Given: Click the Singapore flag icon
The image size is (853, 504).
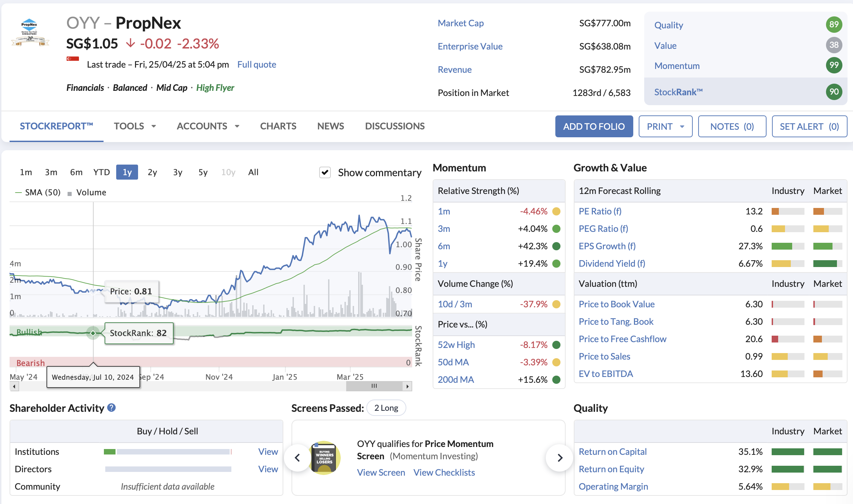Looking at the screenshot, I should coord(73,59).
